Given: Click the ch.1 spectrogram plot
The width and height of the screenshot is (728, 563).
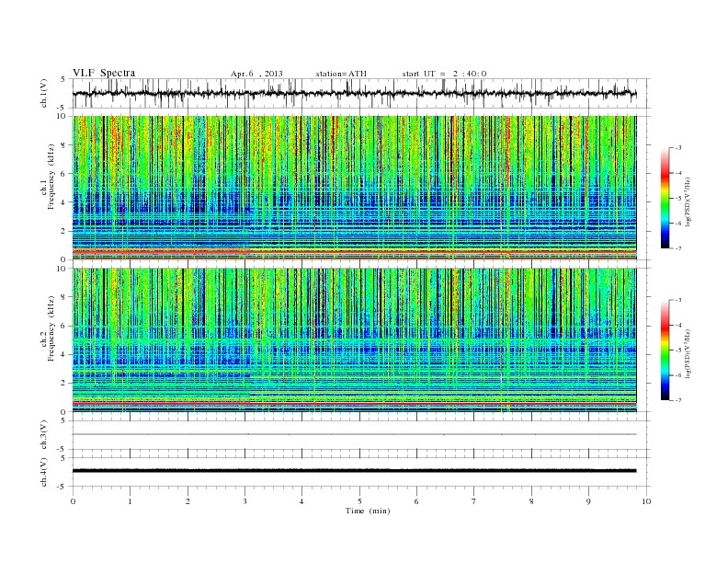Looking at the screenshot, I should (x=354, y=188).
